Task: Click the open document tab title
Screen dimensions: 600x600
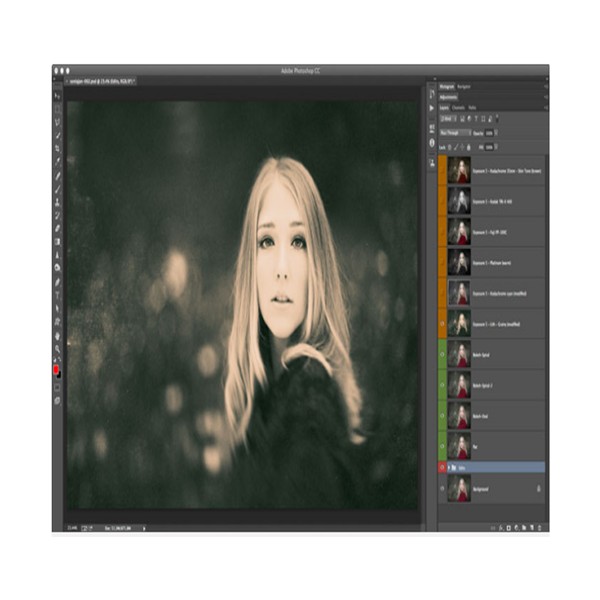Action: 95,79
